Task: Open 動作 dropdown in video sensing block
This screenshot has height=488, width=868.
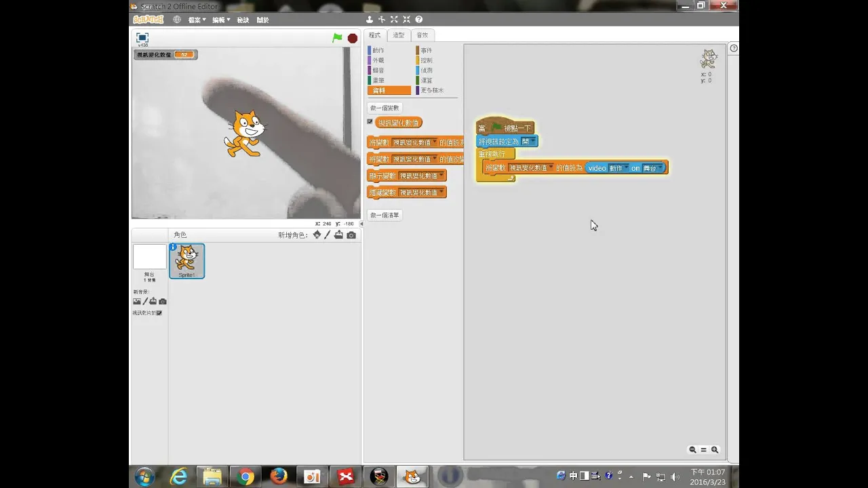Action: click(618, 167)
